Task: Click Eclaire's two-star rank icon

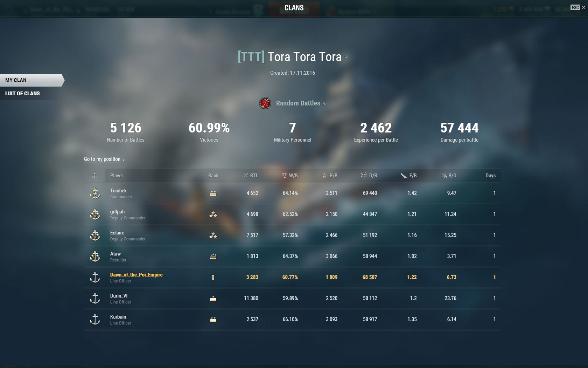Action: coord(213,236)
